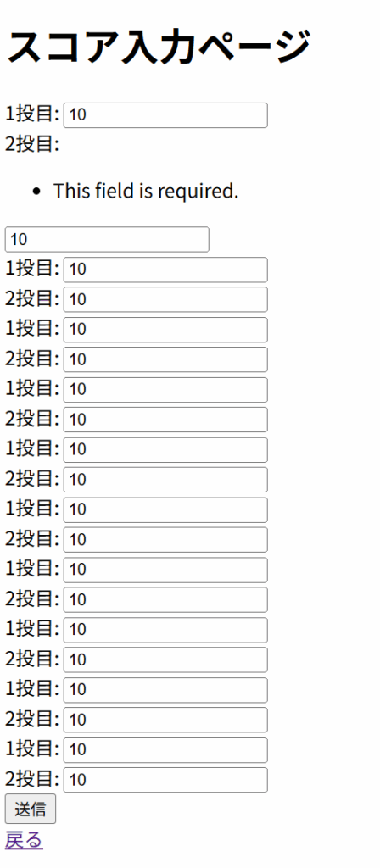Focus the first 1投目 input at top

click(x=165, y=115)
